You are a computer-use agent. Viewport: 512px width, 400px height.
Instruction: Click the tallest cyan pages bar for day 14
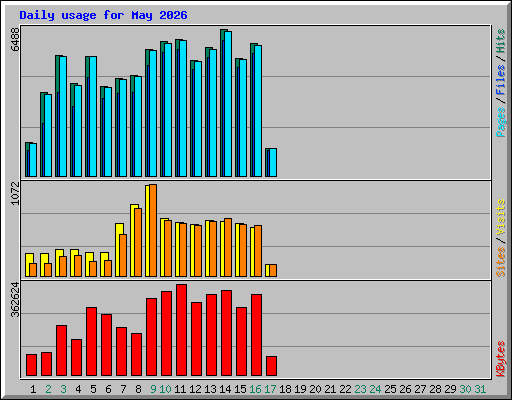(228, 104)
